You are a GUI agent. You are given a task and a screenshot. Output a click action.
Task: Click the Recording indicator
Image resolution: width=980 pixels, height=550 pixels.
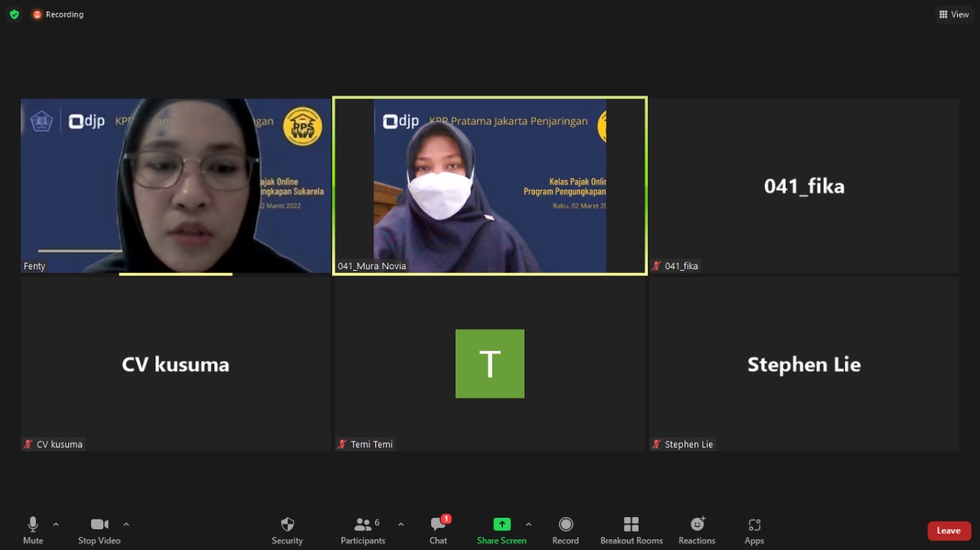coord(58,15)
